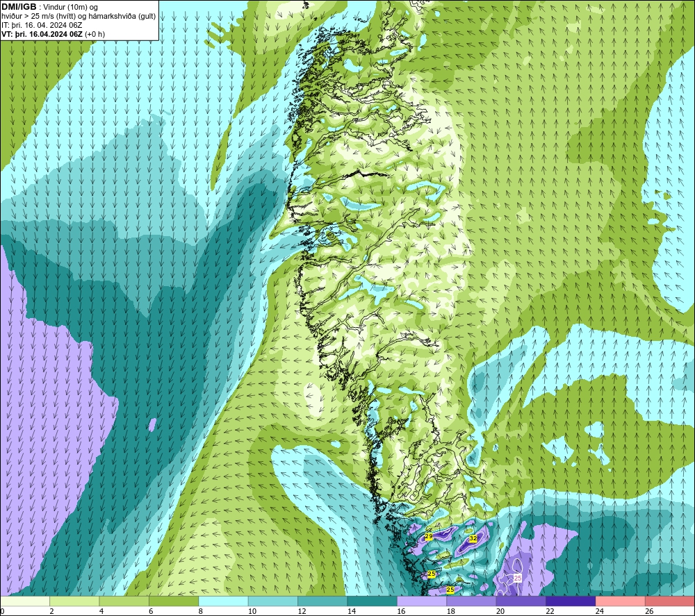Click the scale number 4
The image size is (695, 616).
tap(101, 611)
